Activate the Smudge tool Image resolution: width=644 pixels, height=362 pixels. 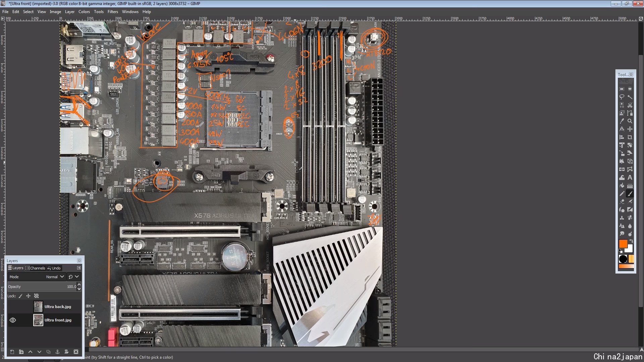pos(622,234)
